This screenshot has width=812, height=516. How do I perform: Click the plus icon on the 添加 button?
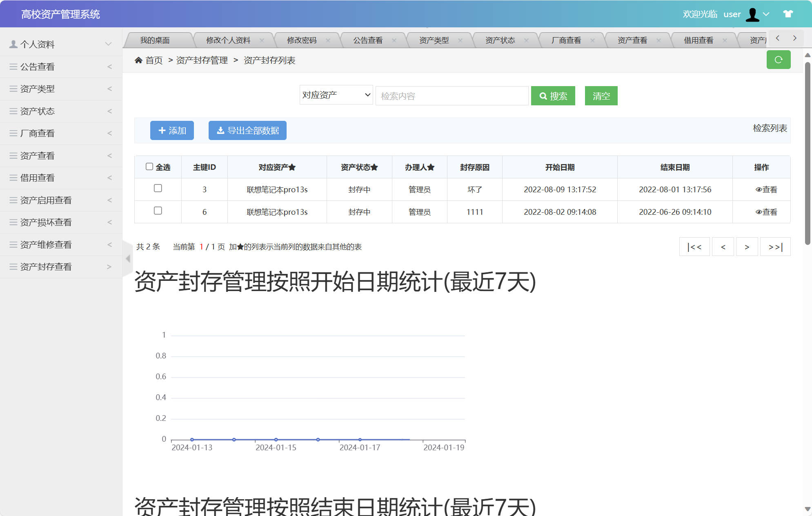pos(162,131)
